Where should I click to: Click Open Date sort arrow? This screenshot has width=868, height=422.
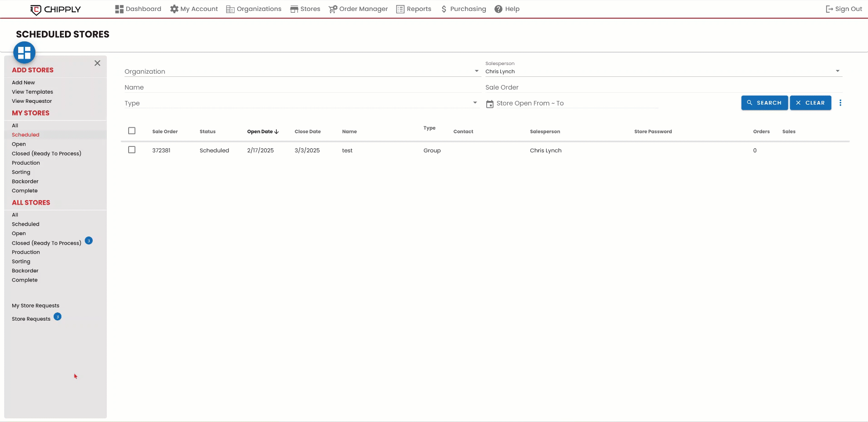(x=276, y=132)
